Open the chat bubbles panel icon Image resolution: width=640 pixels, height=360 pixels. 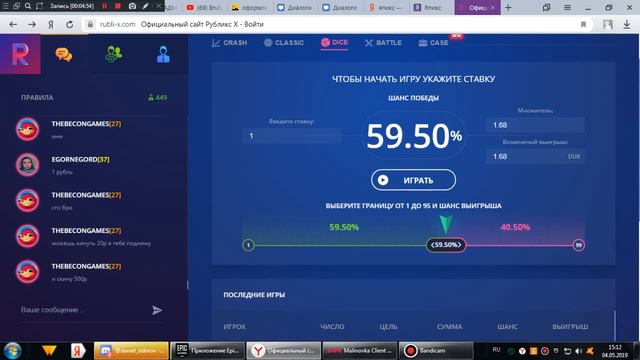(x=64, y=54)
